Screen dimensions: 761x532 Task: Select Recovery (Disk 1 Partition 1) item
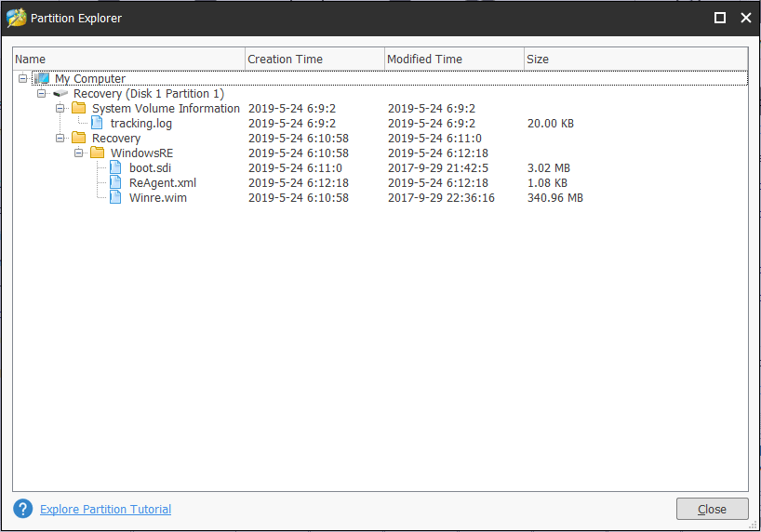149,93
